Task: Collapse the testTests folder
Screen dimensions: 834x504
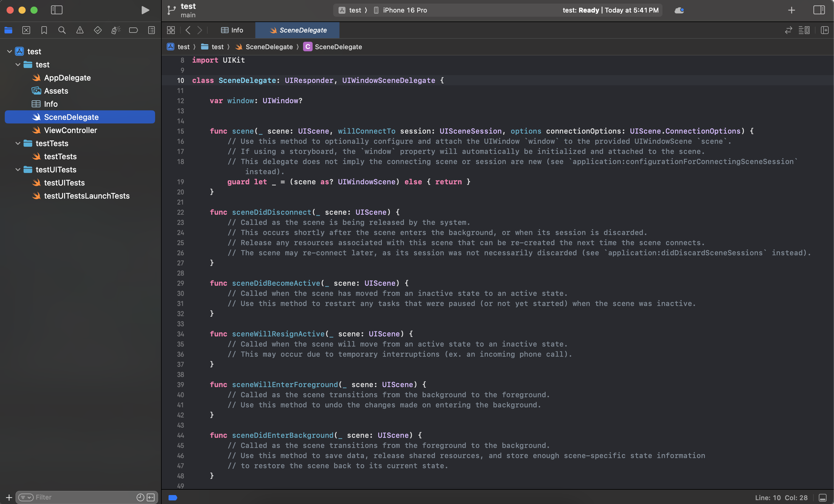Action: (x=18, y=143)
